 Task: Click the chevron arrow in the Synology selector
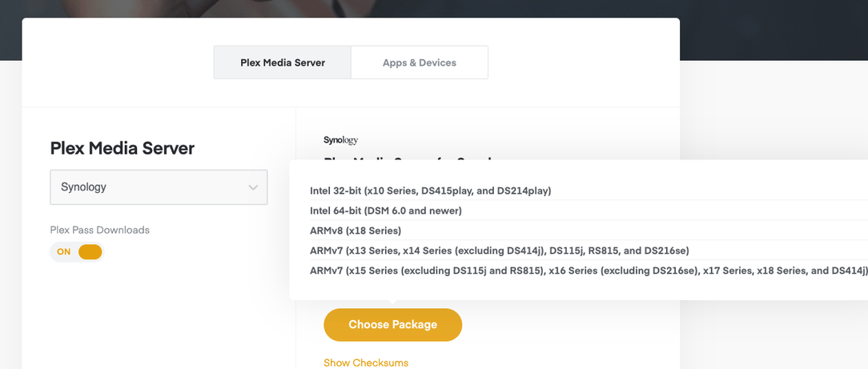point(253,187)
